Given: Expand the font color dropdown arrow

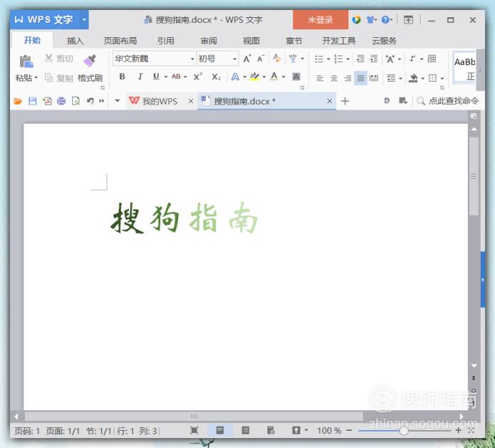Looking at the screenshot, I should pos(283,77).
